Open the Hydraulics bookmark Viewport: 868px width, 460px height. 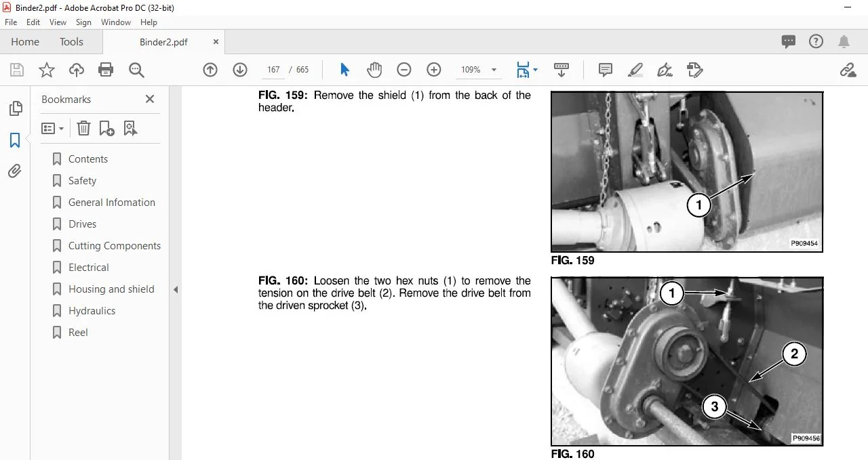[92, 311]
